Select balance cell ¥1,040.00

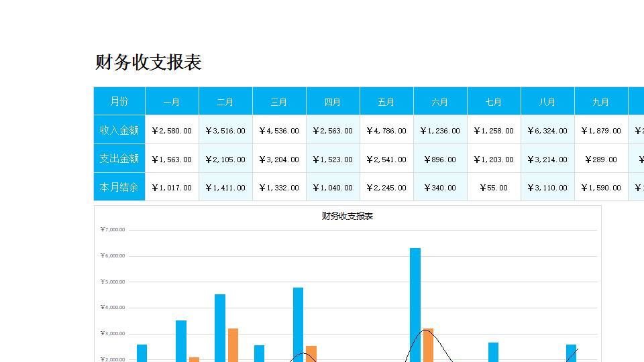point(333,187)
